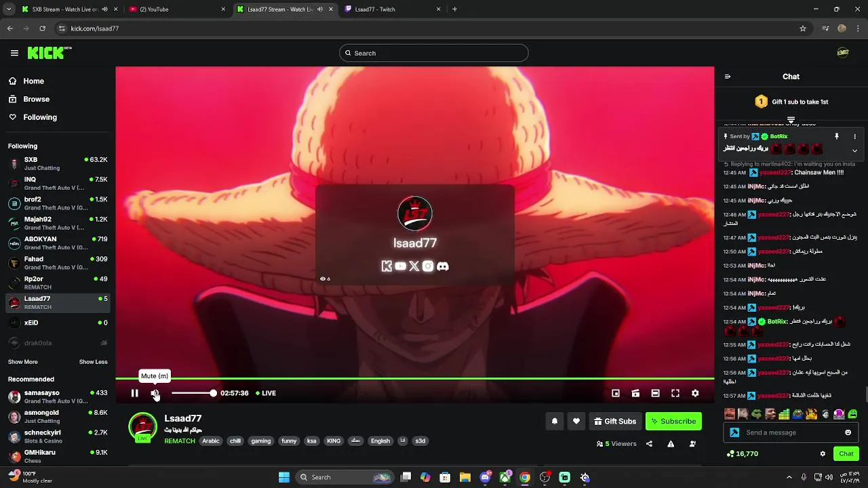The height and width of the screenshot is (488, 868).
Task: Open player settings gear
Action: coord(695,393)
